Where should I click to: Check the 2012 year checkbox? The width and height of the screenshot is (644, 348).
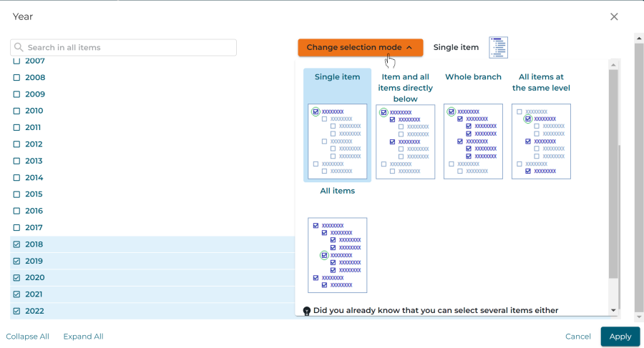coord(17,144)
